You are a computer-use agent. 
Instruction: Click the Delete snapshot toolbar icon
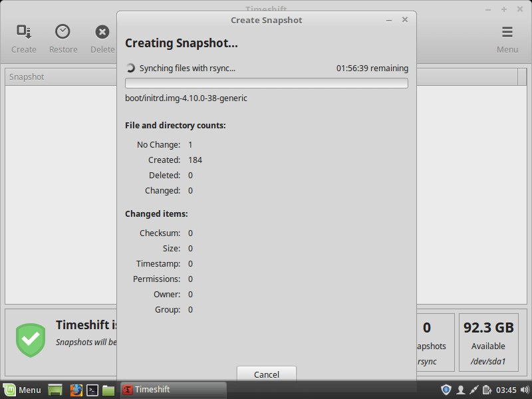pyautogui.click(x=102, y=32)
